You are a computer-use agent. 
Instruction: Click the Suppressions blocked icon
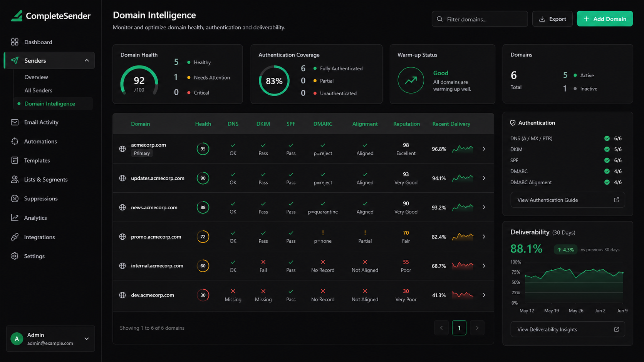coord(15,199)
